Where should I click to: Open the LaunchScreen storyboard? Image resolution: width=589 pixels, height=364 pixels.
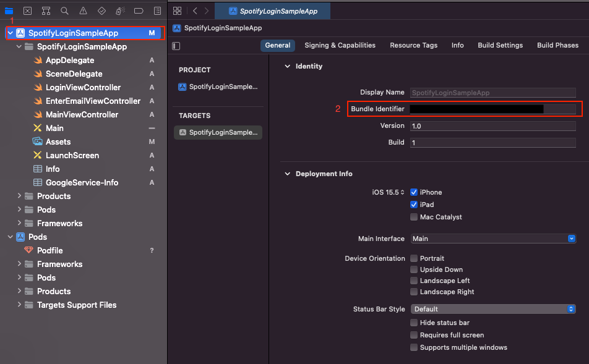coord(72,155)
